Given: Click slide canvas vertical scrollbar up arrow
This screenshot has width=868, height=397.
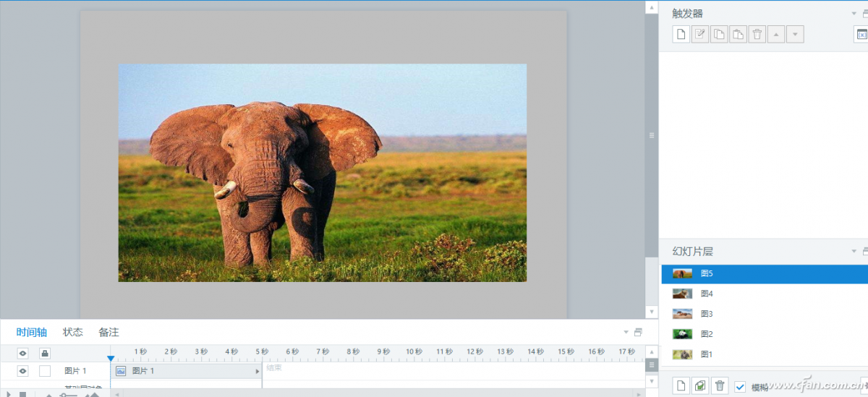Looking at the screenshot, I should click(x=652, y=7).
